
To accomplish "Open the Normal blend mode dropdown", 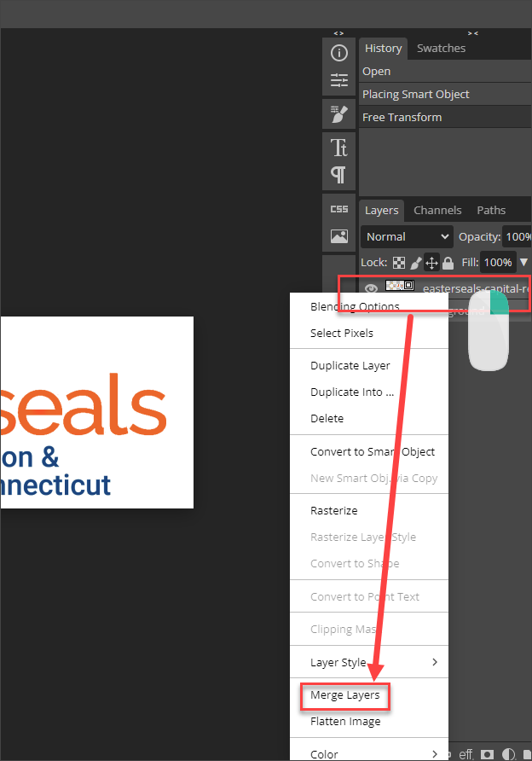I will [x=407, y=237].
